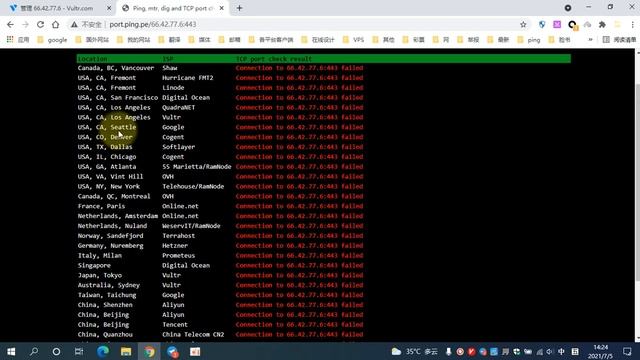The width and height of the screenshot is (640, 360).
Task: Close the Ping, mtr, dig tab
Action: click(x=222, y=8)
